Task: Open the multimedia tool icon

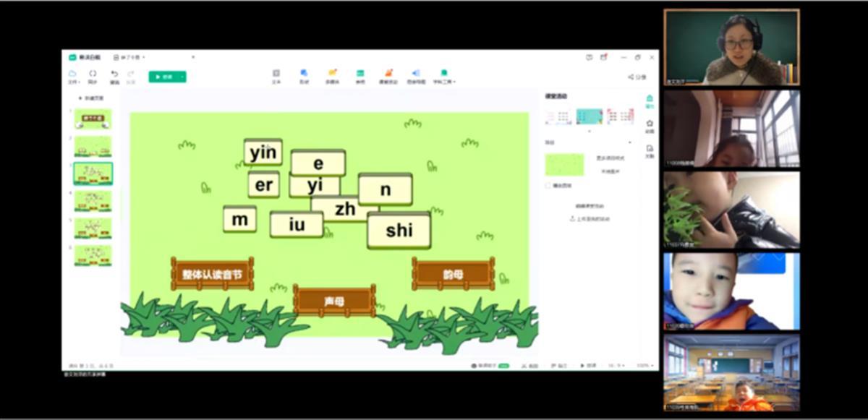Action: (x=332, y=74)
